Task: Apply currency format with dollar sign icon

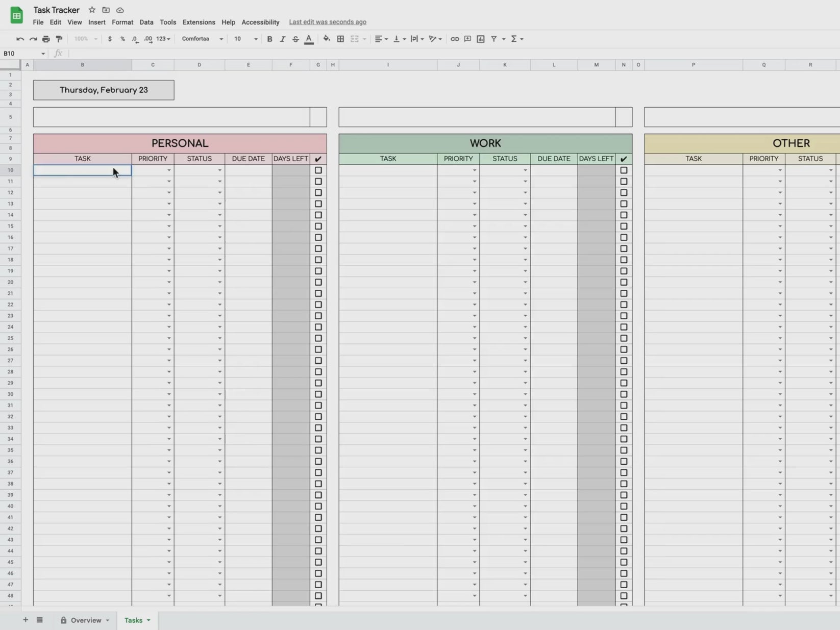Action: point(109,38)
